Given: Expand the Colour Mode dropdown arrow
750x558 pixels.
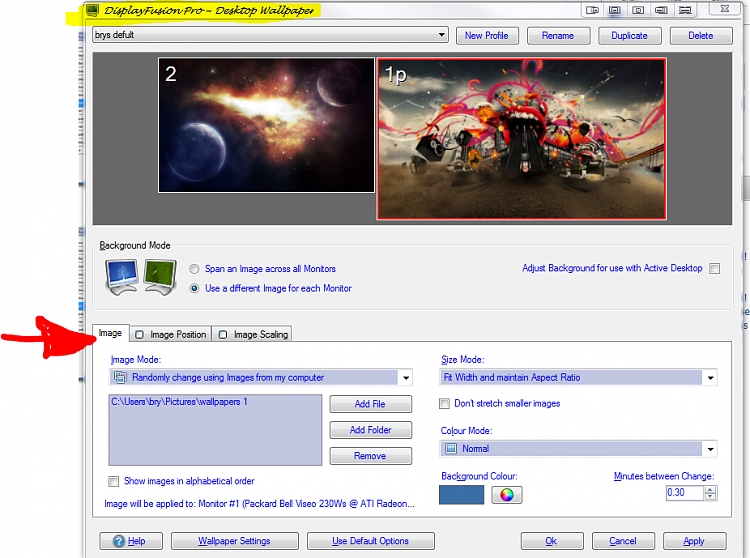Looking at the screenshot, I should [710, 449].
